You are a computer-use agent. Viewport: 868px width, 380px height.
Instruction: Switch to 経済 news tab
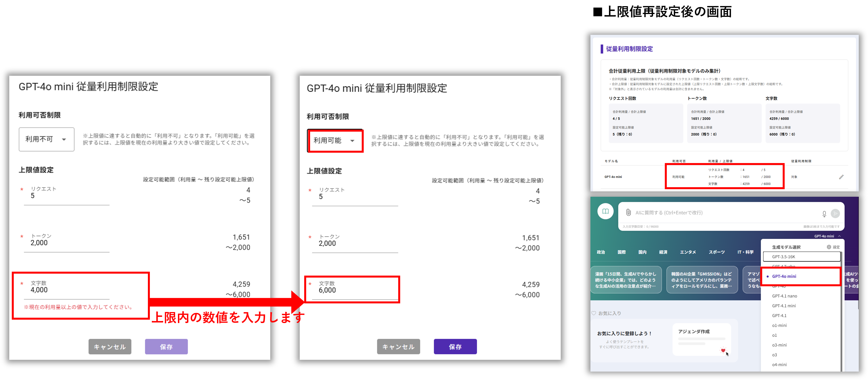tap(663, 252)
